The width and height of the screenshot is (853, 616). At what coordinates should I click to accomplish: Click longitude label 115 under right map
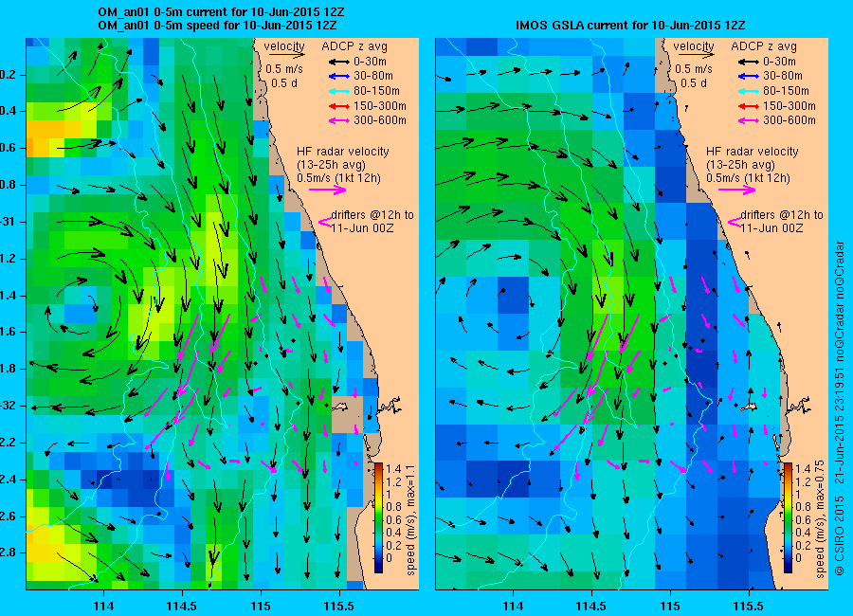pos(670,606)
